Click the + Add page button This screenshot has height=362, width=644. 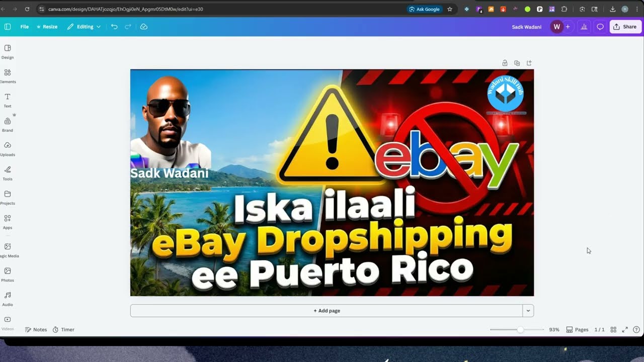[x=327, y=311]
